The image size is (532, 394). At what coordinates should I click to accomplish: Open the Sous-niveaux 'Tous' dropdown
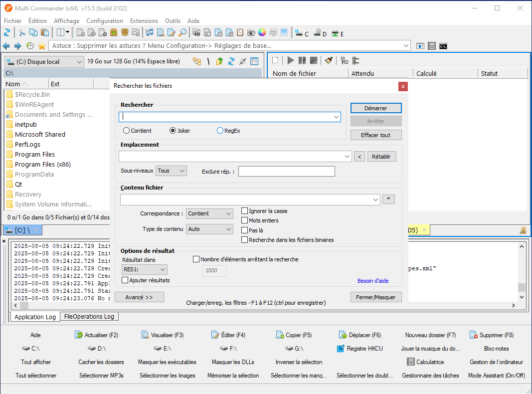click(x=171, y=171)
